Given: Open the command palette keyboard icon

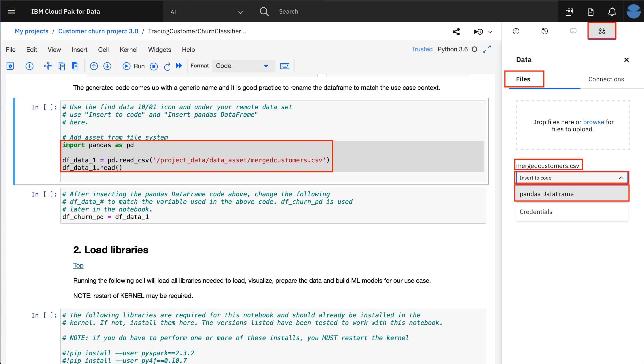Looking at the screenshot, I should [285, 66].
